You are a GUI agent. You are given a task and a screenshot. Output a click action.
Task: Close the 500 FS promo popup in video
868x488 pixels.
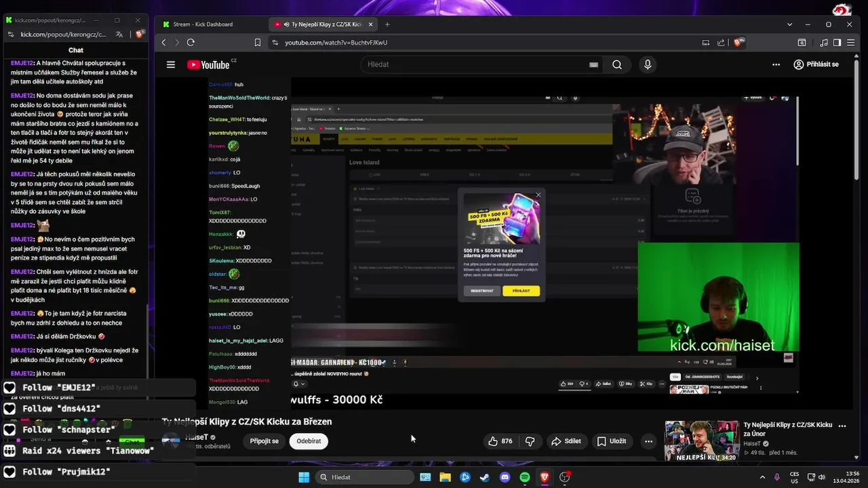click(x=538, y=195)
